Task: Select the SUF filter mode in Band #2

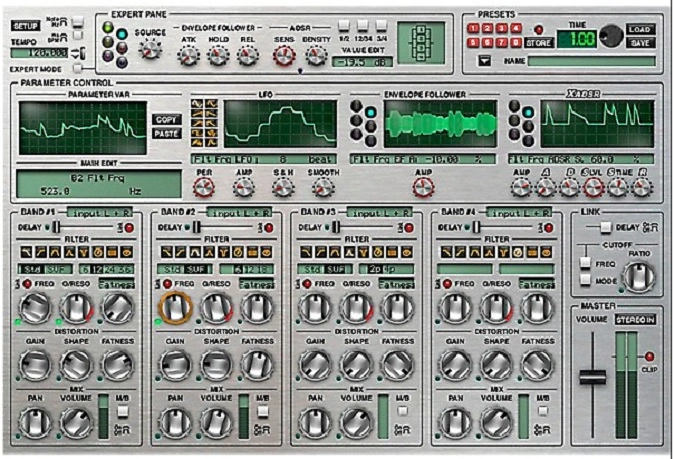Action: [x=194, y=270]
